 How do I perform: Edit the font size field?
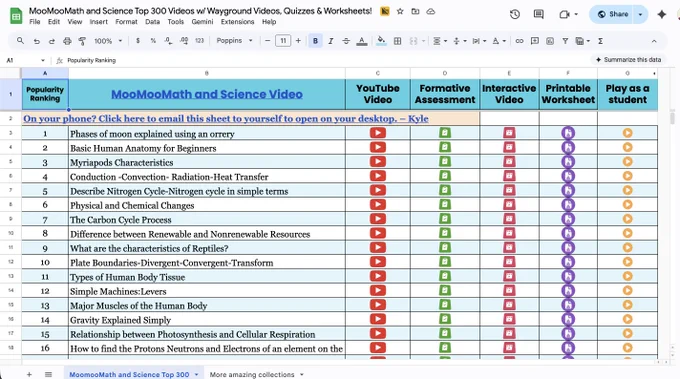[283, 41]
